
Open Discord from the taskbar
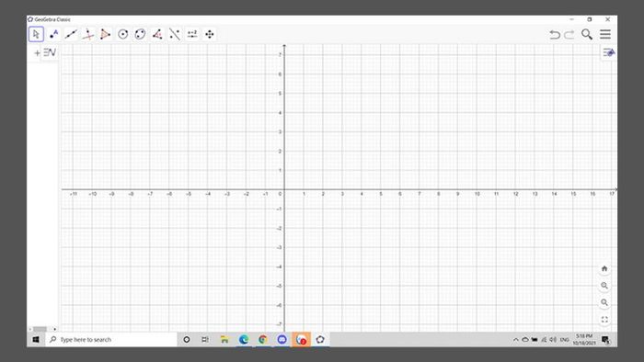[x=282, y=340]
